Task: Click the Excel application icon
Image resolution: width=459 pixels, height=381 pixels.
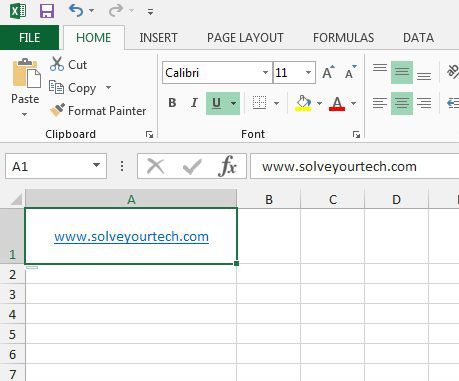Action: 18,11
